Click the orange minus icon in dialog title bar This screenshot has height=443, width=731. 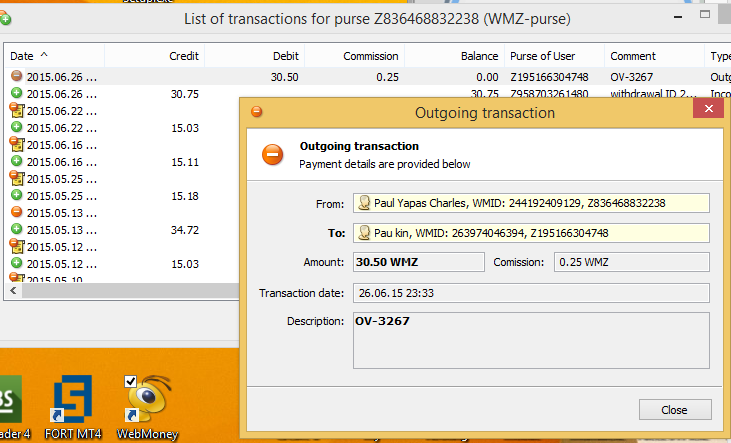coord(257,111)
